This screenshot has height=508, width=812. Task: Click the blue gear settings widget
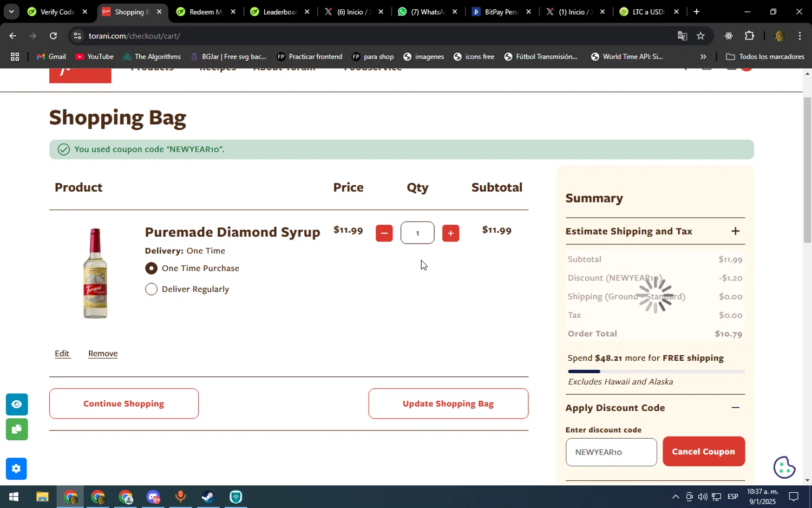16,469
